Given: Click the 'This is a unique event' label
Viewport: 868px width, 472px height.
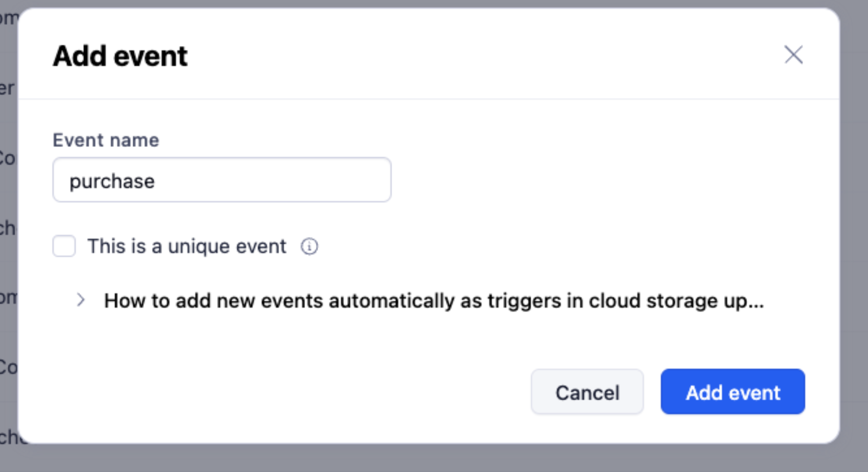Looking at the screenshot, I should coord(187,246).
